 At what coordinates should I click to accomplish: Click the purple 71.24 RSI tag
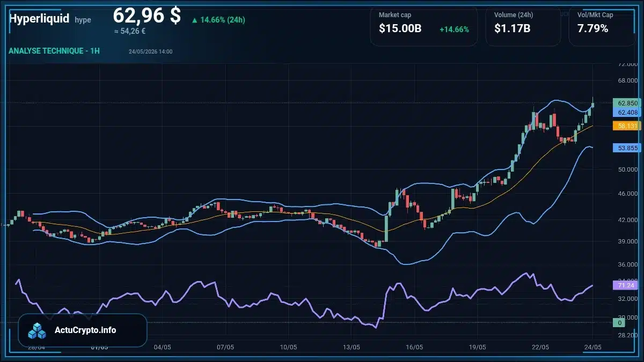(x=626, y=285)
